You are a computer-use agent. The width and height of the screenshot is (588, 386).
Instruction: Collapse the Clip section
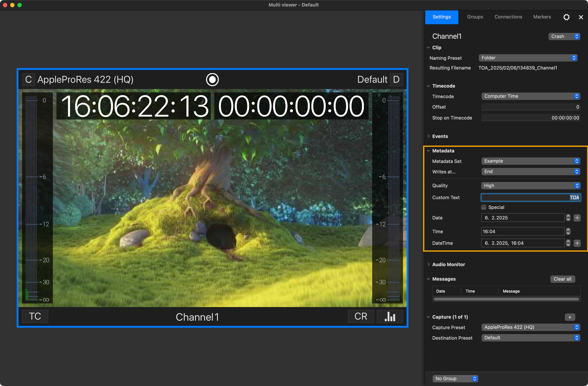pos(428,47)
